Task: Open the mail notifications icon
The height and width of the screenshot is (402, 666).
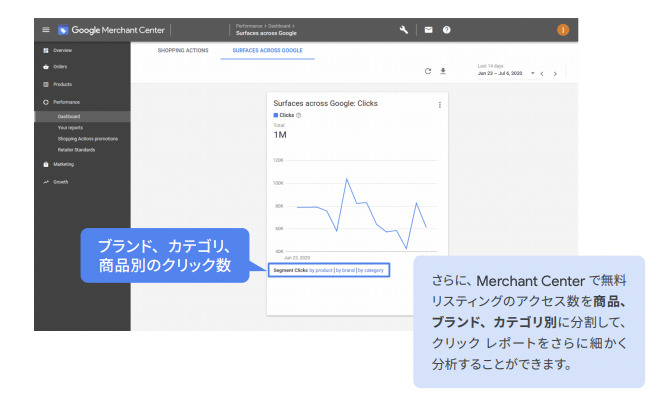Action: 428,30
